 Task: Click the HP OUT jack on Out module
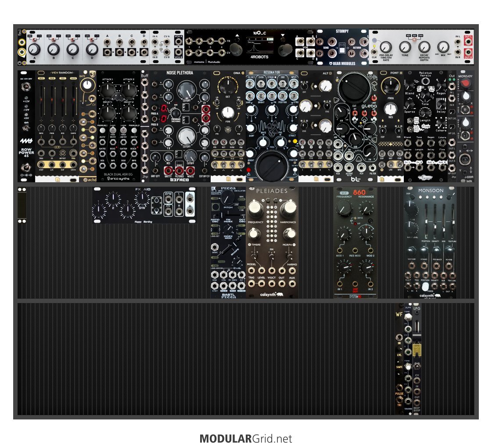pyautogui.click(x=452, y=168)
